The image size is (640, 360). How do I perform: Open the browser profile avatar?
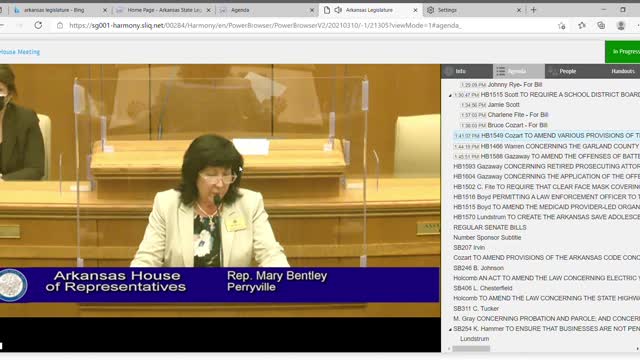pos(621,25)
